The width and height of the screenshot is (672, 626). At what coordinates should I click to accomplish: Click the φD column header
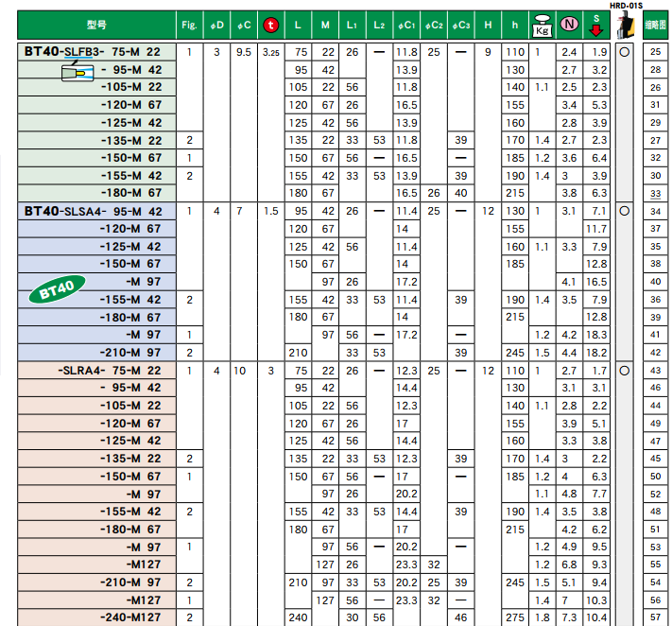click(x=216, y=26)
